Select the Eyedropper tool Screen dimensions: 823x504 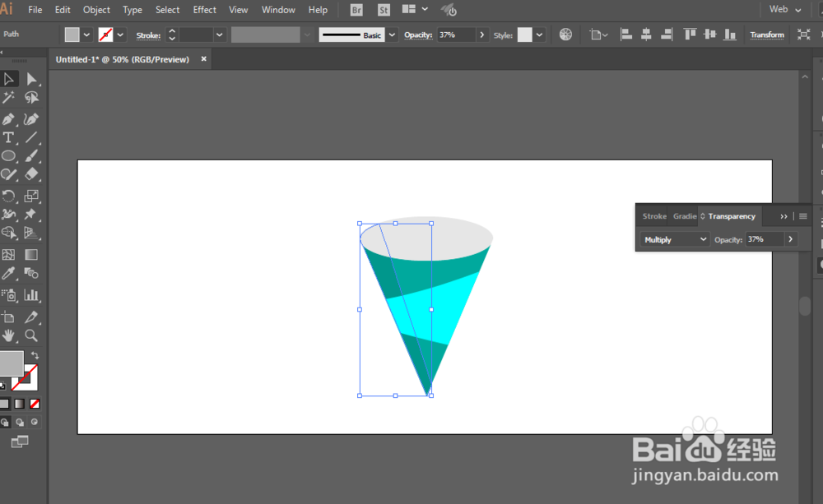click(9, 273)
